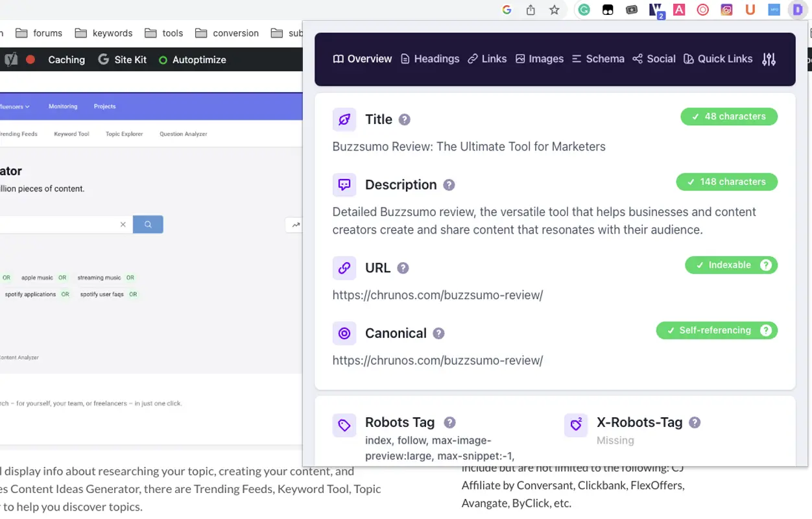
Task: Bookmark page with the star icon
Action: coord(554,10)
